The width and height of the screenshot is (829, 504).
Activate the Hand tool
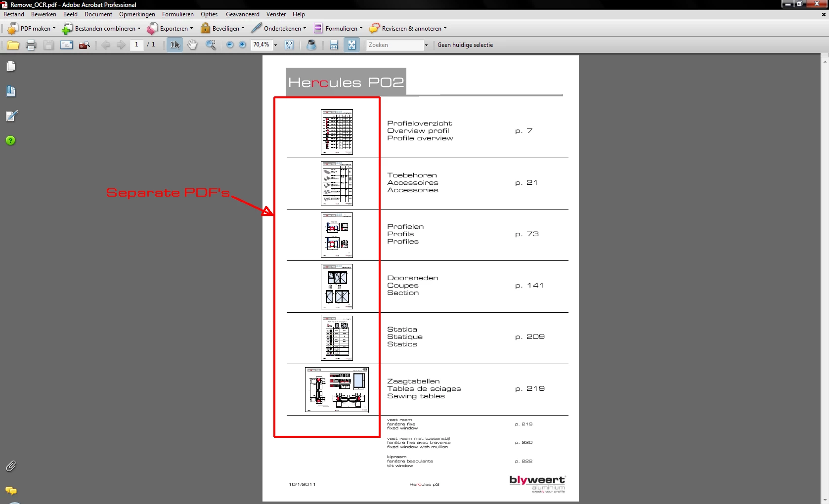coord(192,45)
